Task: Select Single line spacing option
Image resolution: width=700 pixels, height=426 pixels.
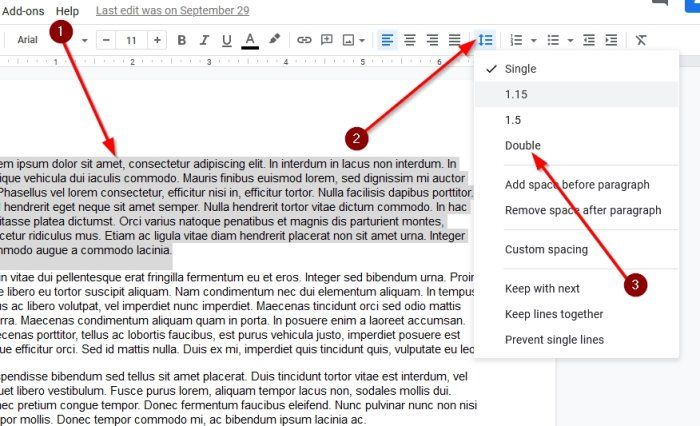Action: coord(520,69)
